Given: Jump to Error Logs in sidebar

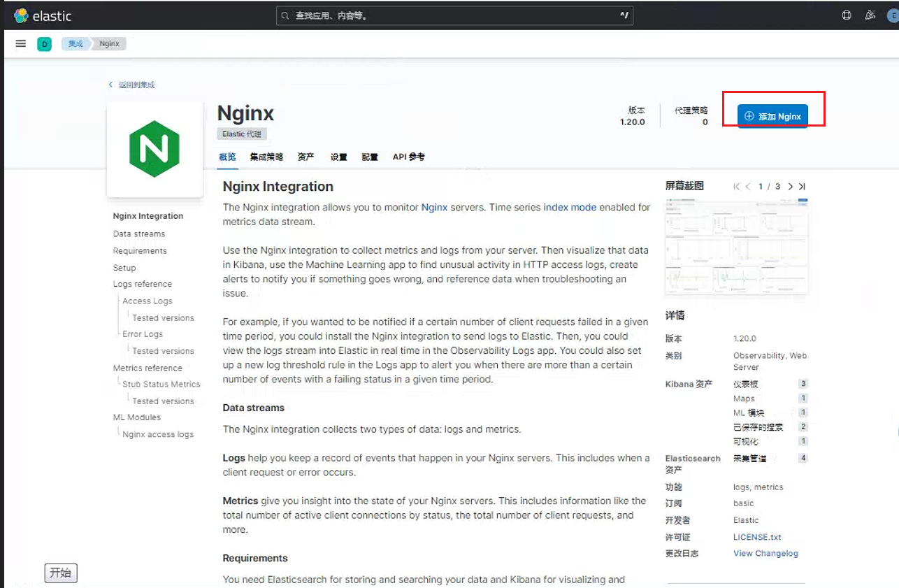Looking at the screenshot, I should point(143,334).
